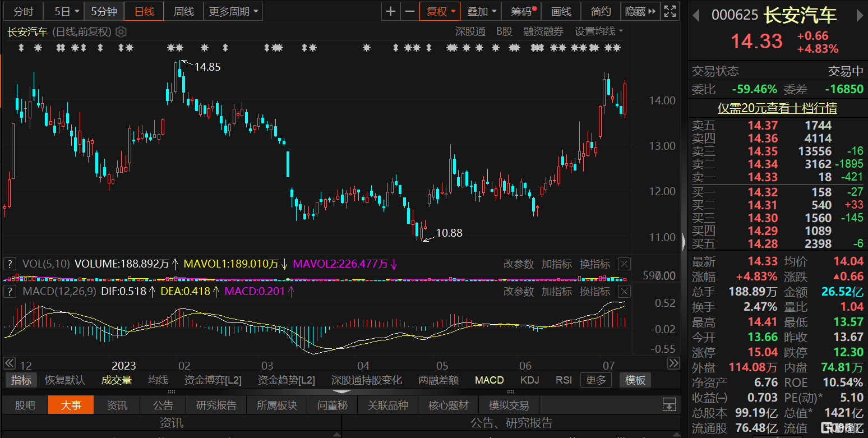Screen dimensions: 868x438
Task: Jump to earliest chart data
Action: coord(8,363)
